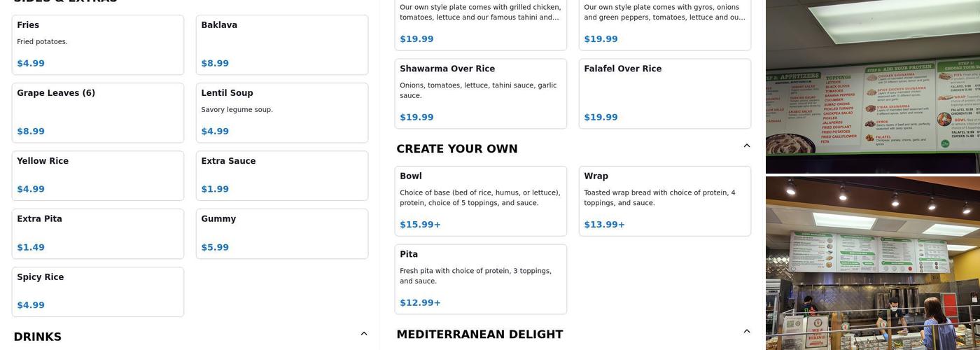The height and width of the screenshot is (350, 980).
Task: Add the Lentil Soup item
Action: (281, 113)
